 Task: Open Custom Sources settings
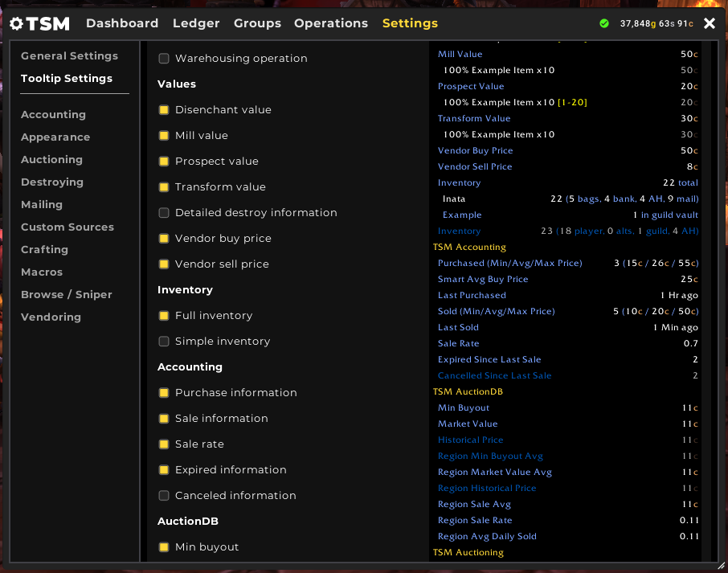point(67,227)
